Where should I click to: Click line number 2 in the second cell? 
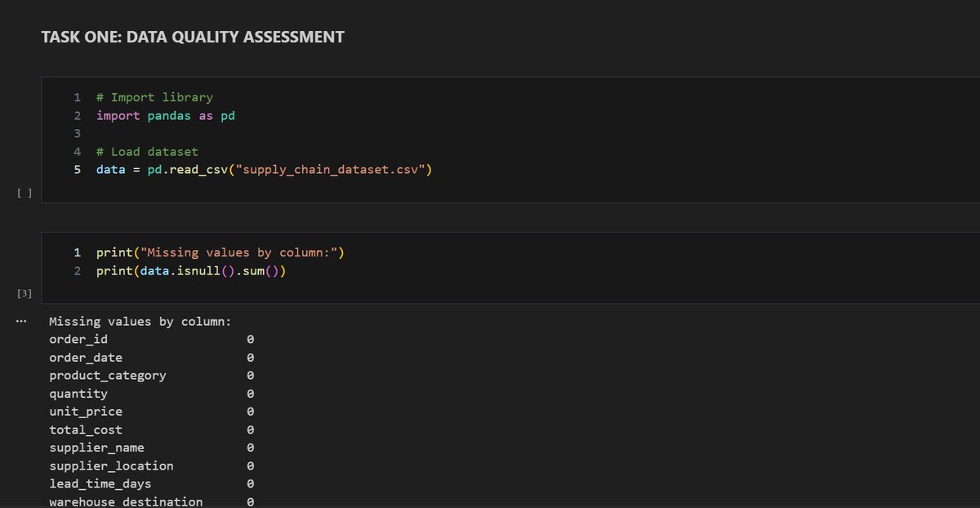coord(78,270)
